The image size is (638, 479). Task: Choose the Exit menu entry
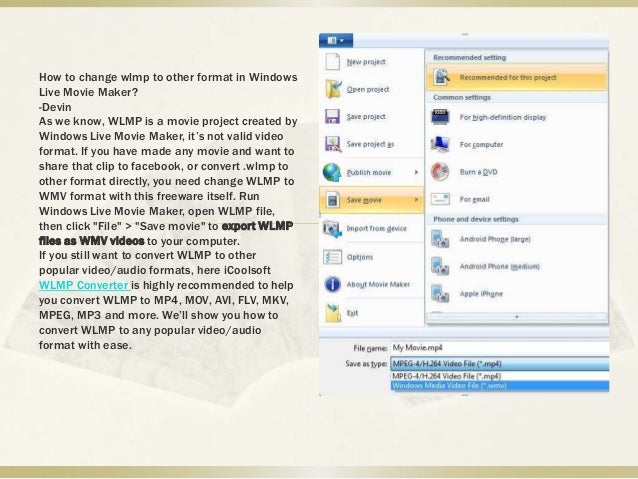click(x=371, y=313)
